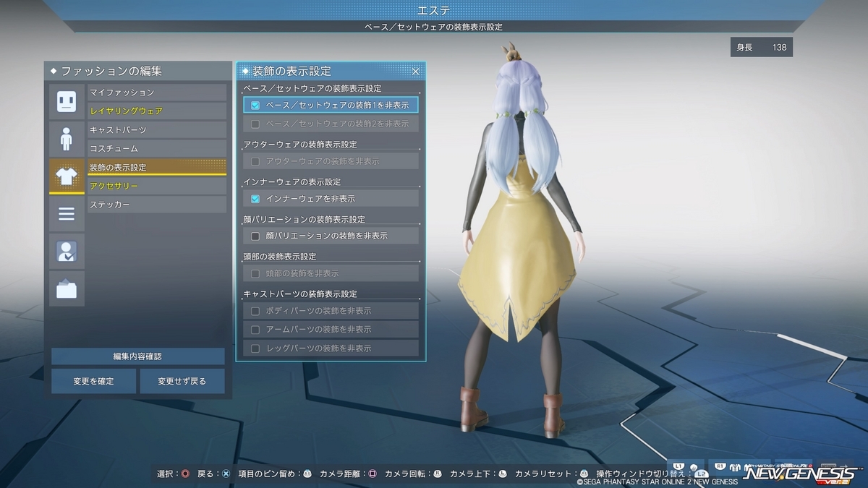Click 変更を確定 button
Viewport: 868px width, 488px height.
click(x=93, y=381)
